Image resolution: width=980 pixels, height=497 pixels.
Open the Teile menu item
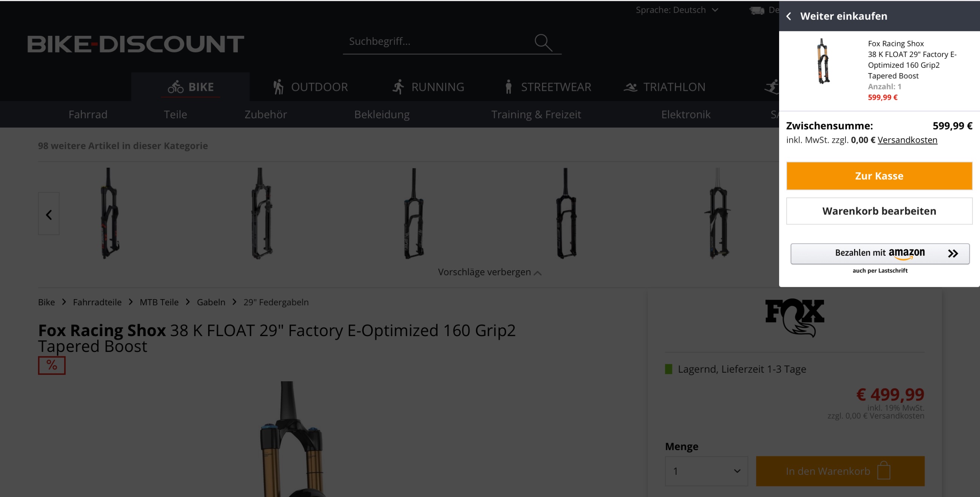175,115
